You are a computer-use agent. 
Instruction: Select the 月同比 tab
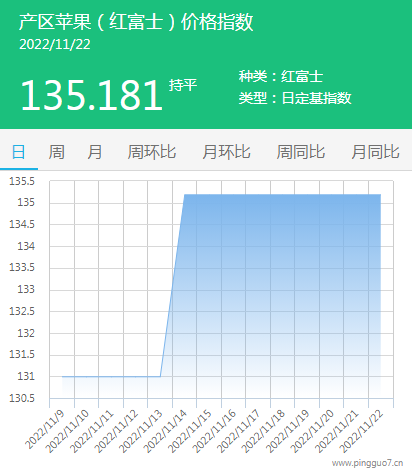click(375, 152)
